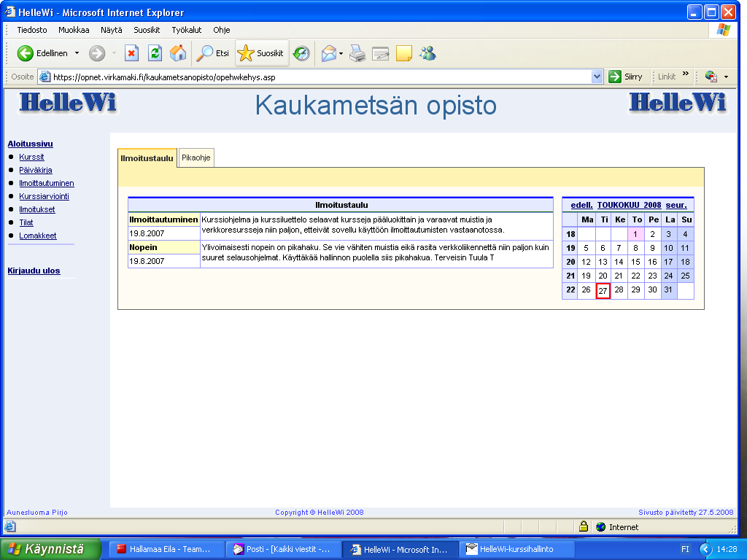Screen dimensions: 747x560
Task: Open the Työkalut menu
Action: [187, 30]
